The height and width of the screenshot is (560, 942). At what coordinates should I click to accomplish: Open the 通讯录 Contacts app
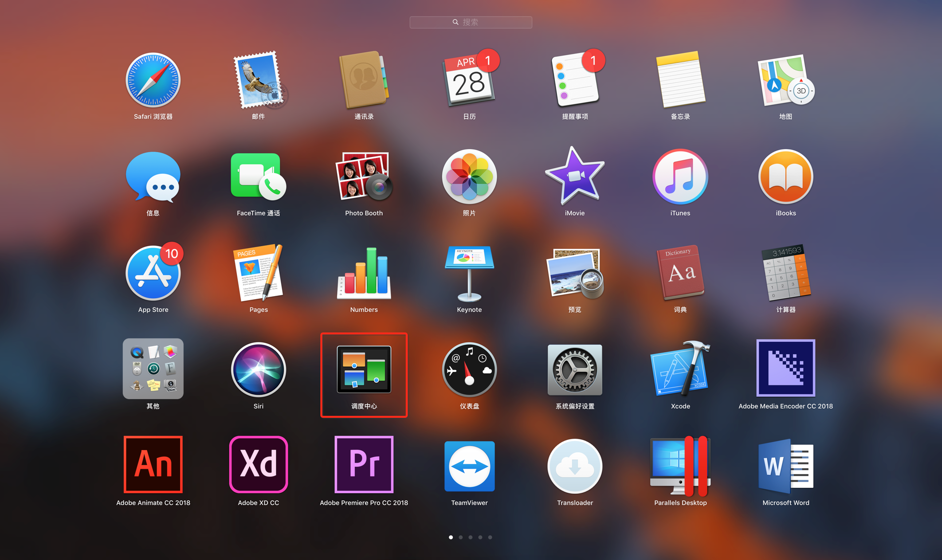coord(364,80)
